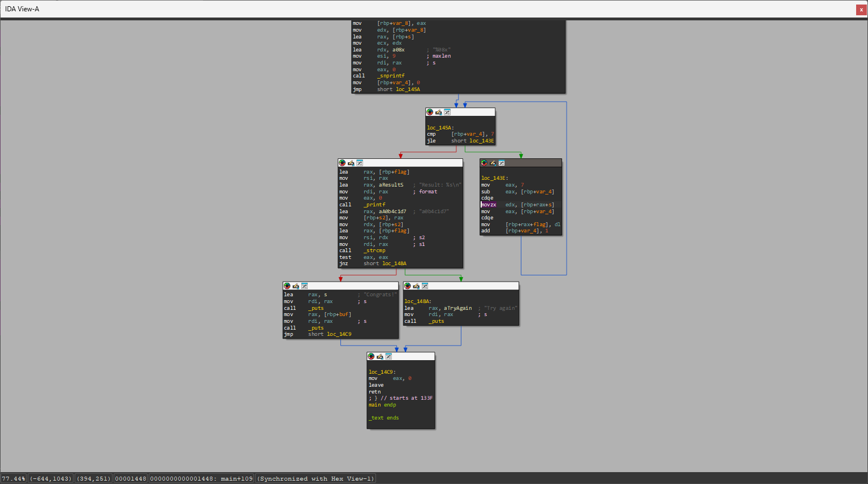Select the loc_145A label in the loop-check block
868x484 pixels.
[441, 128]
